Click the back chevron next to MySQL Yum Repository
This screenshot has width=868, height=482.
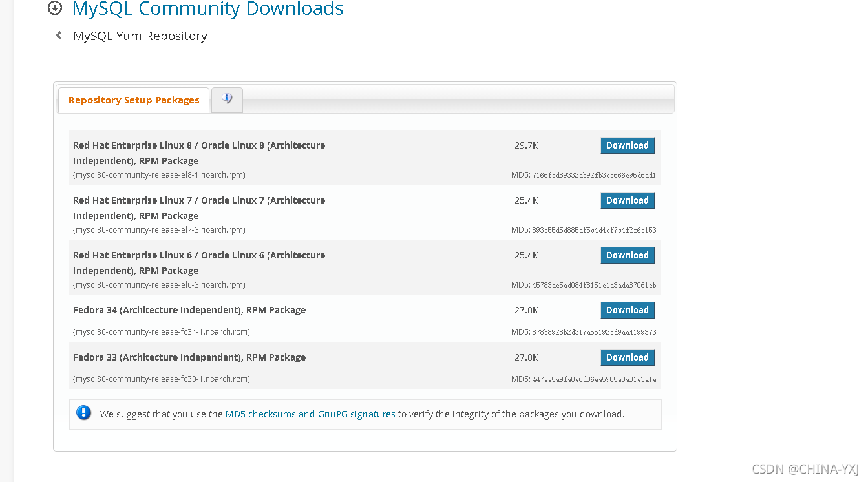point(59,36)
